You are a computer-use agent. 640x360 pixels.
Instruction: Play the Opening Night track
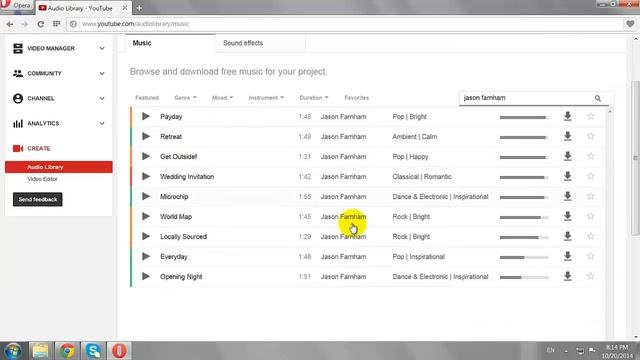(x=146, y=276)
